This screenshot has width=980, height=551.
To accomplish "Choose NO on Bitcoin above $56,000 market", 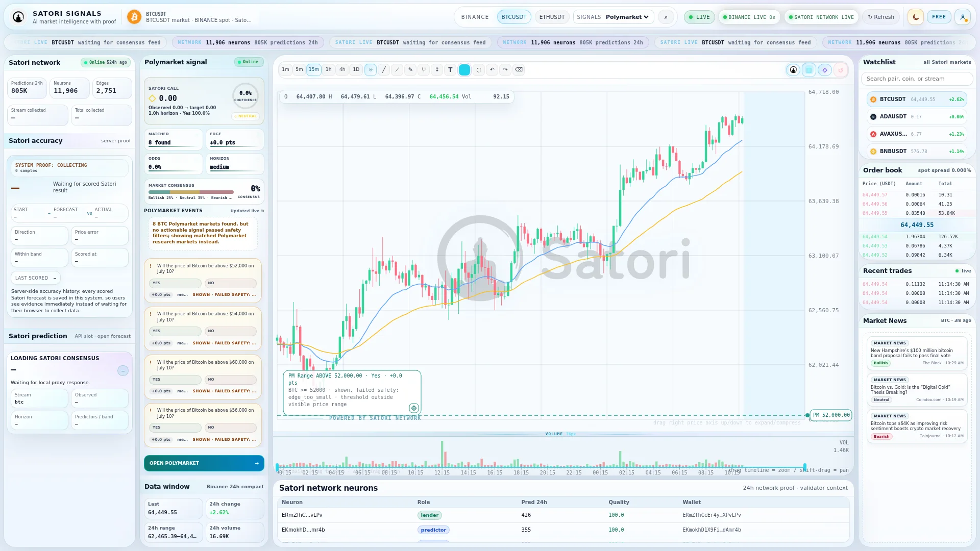I will 231,428.
